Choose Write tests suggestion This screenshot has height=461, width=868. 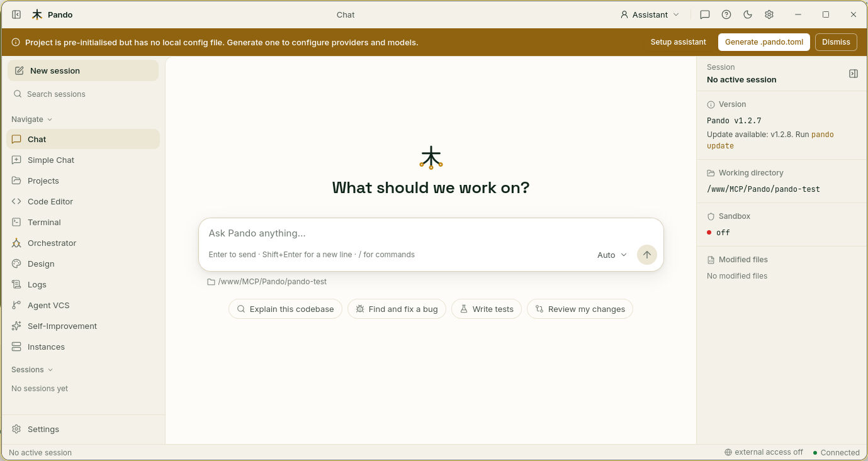coord(487,309)
